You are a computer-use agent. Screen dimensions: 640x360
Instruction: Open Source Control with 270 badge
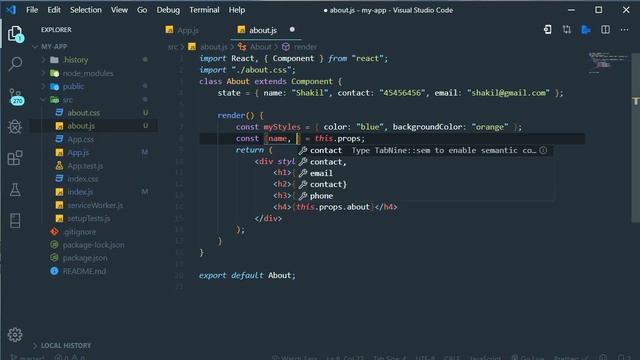click(x=16, y=96)
